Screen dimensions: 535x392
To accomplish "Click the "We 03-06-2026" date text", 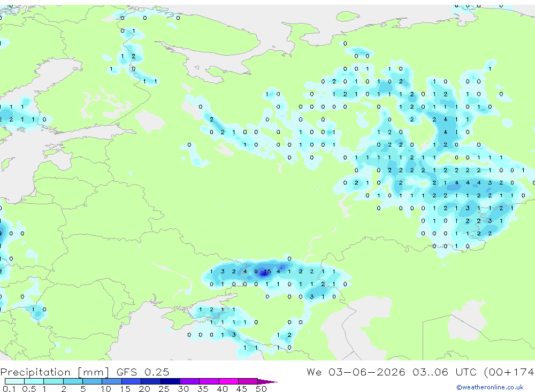I will tap(356, 372).
